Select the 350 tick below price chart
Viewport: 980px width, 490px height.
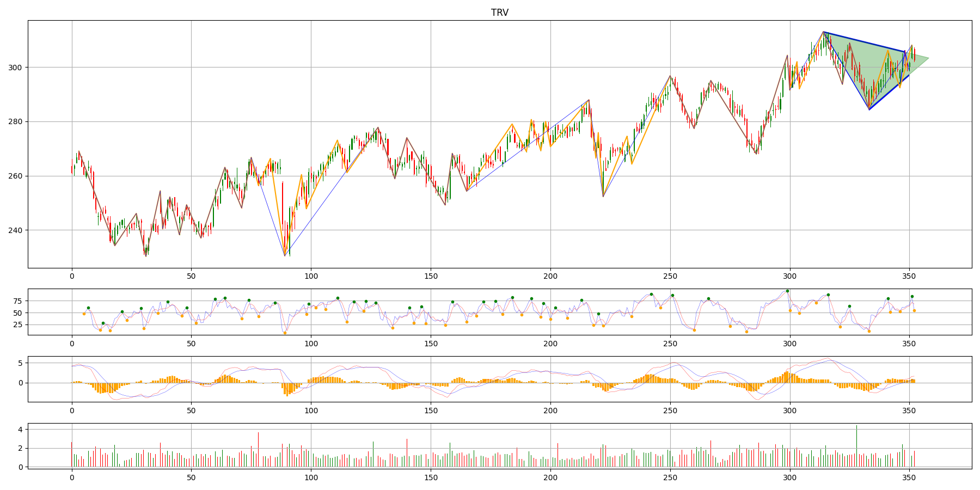coord(909,277)
